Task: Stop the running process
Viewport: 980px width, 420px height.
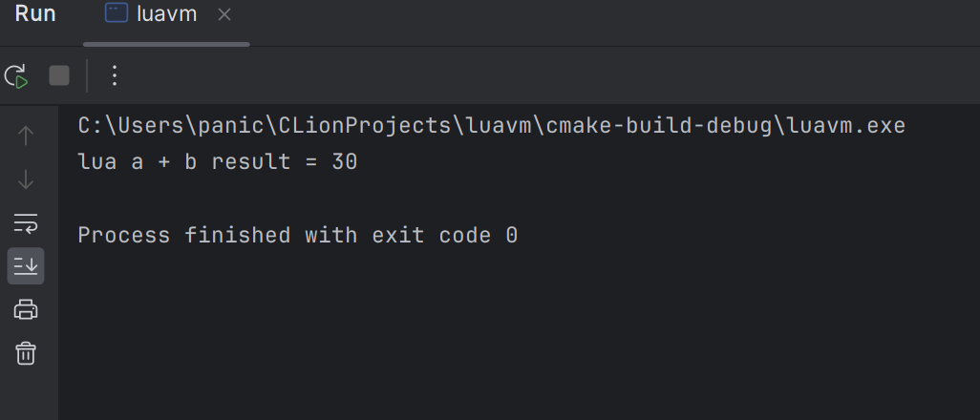Action: 59,76
